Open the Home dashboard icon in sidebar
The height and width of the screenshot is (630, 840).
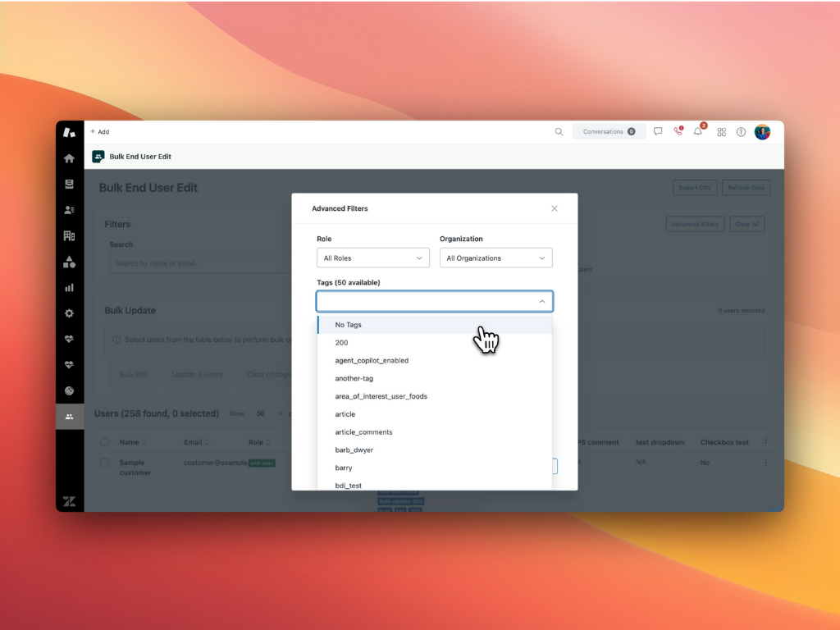click(x=70, y=157)
